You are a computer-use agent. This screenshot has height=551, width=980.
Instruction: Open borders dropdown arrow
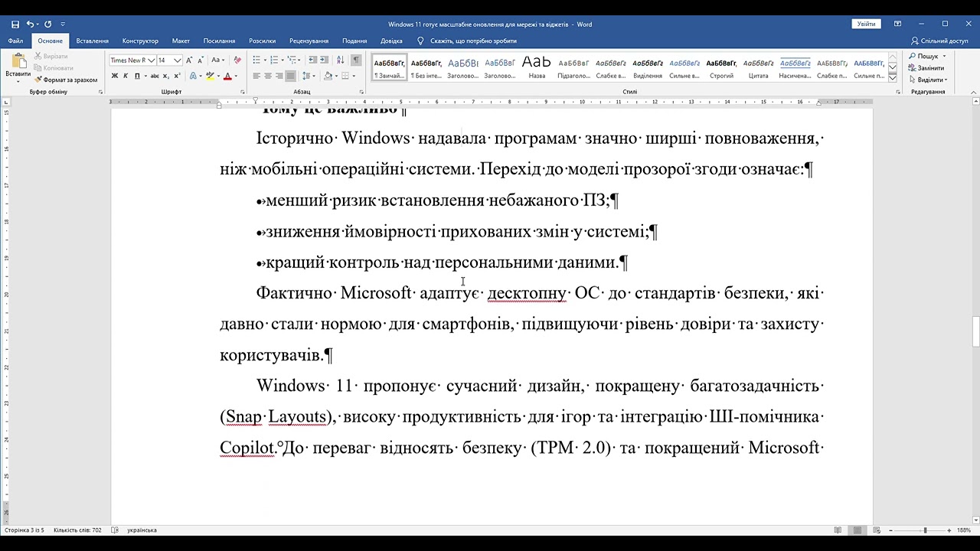354,76
